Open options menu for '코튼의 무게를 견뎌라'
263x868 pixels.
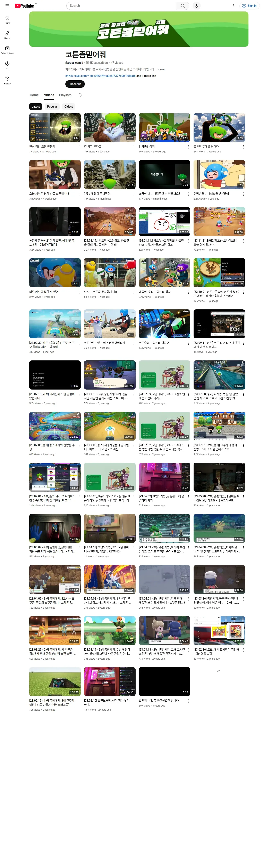coord(244,147)
